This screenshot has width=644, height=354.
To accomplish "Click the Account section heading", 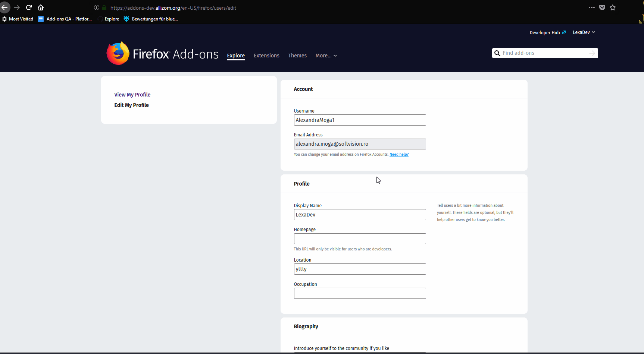I will 303,89.
